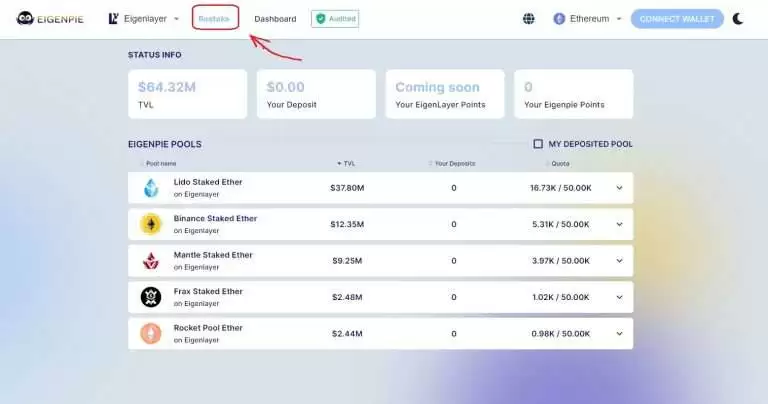Click the Binance Staked Ether pool icon
768x404 pixels.
tap(151, 224)
